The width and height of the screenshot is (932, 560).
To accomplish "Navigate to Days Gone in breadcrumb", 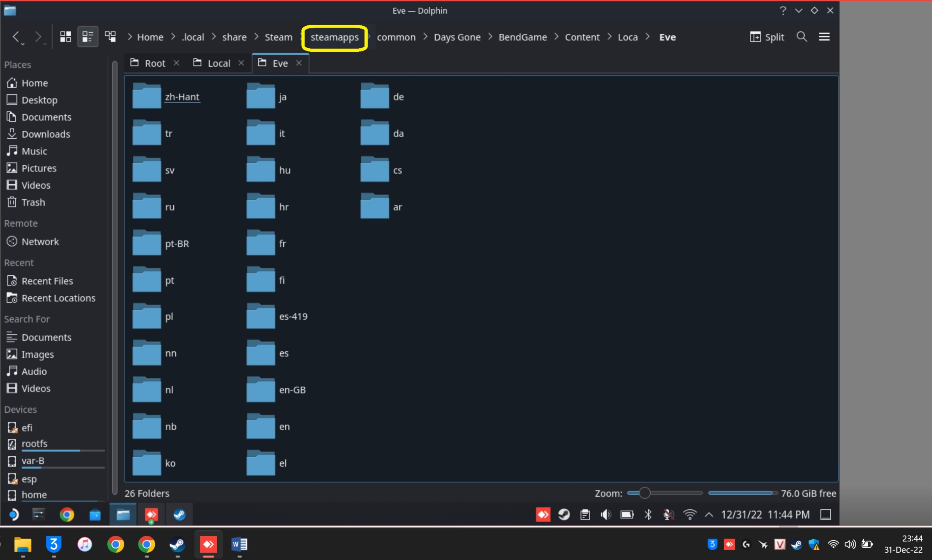I will 457,37.
